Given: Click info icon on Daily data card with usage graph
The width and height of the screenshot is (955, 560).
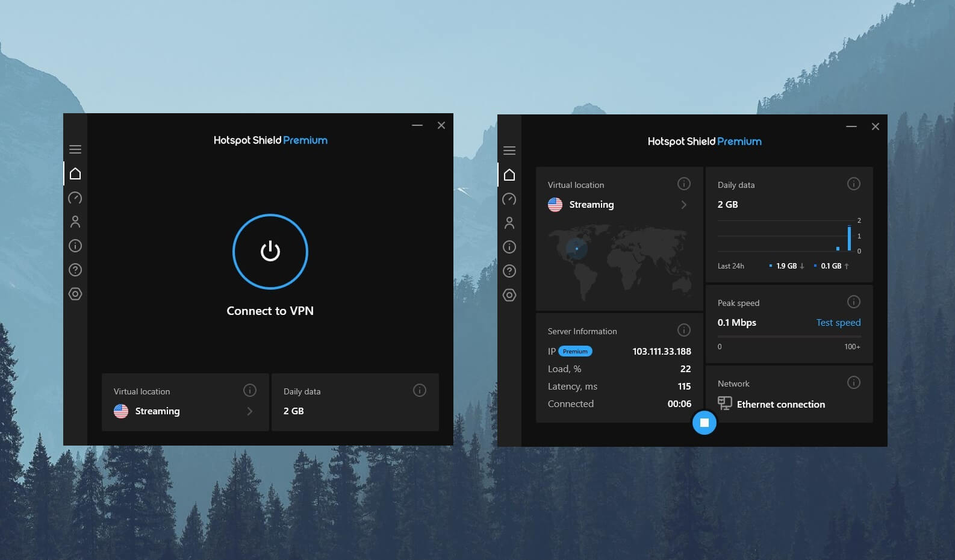Looking at the screenshot, I should (853, 184).
